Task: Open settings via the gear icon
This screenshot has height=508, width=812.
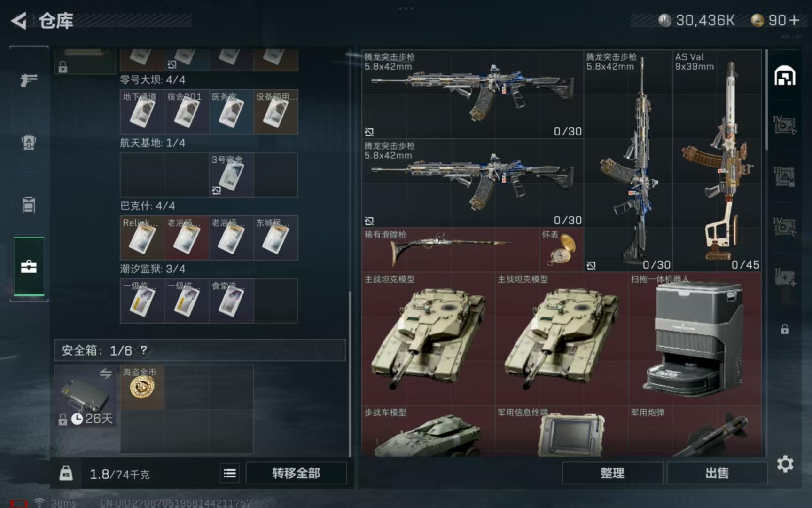Action: point(785,464)
